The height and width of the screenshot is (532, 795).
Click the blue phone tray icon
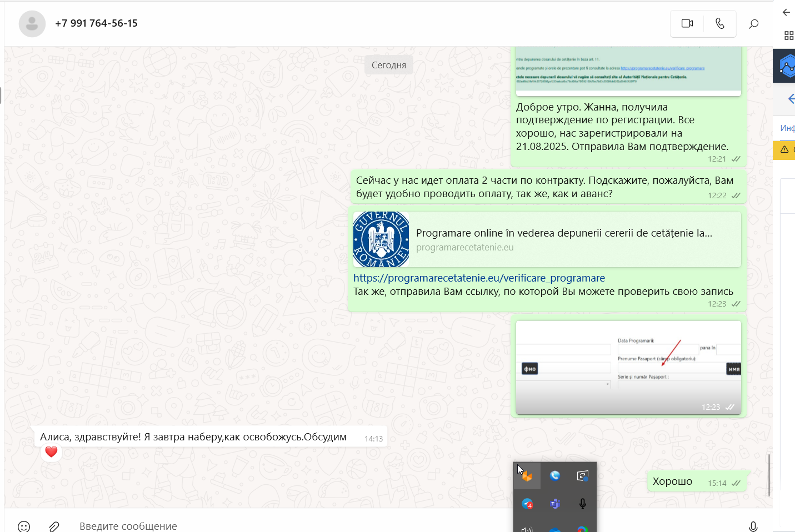[x=554, y=476]
